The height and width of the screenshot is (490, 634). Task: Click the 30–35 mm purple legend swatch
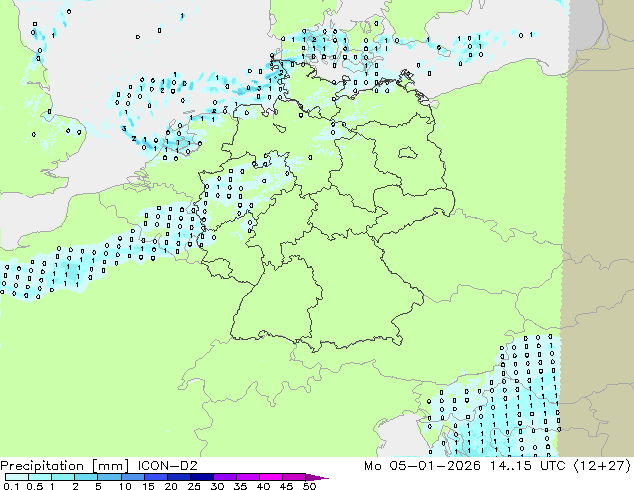tap(224, 477)
